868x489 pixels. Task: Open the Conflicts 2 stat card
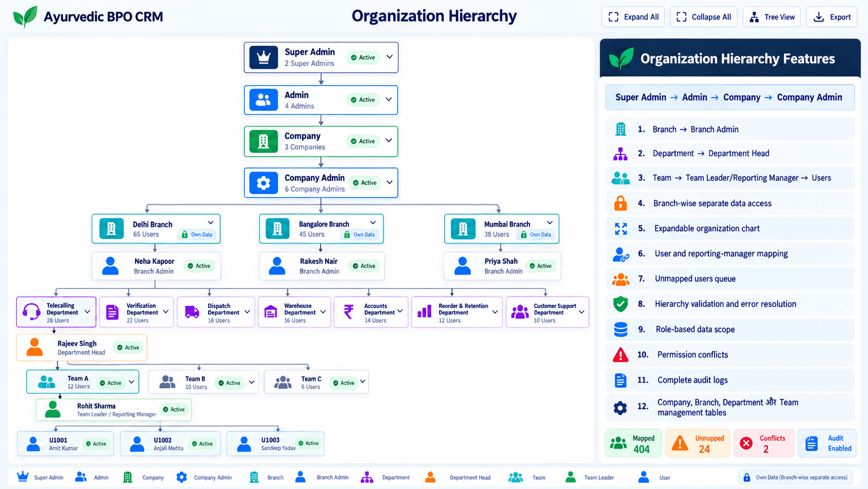(764, 443)
